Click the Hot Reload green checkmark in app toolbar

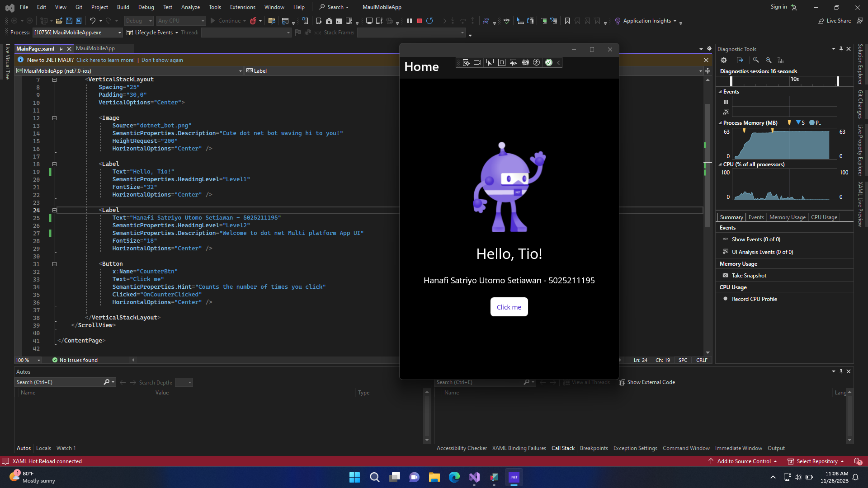[x=549, y=62]
